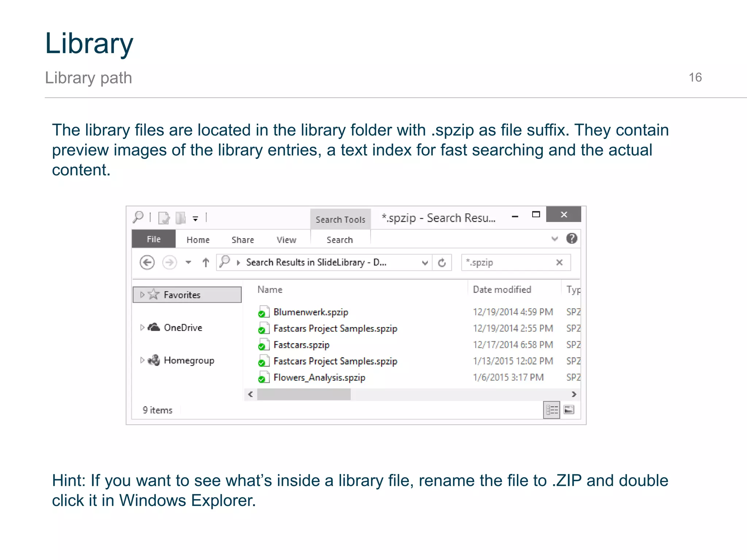The image size is (747, 560).
Task: Click the Refresh button in address bar
Action: coord(442,262)
